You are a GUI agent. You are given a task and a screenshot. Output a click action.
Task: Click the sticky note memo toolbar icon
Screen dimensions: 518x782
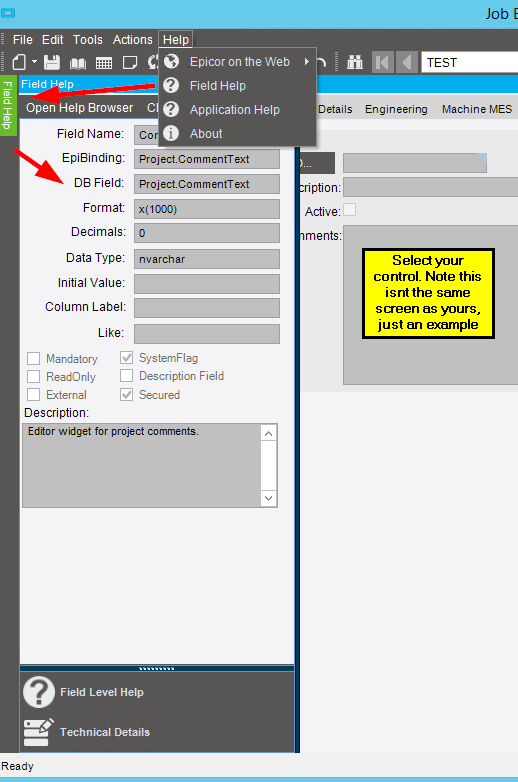point(130,62)
